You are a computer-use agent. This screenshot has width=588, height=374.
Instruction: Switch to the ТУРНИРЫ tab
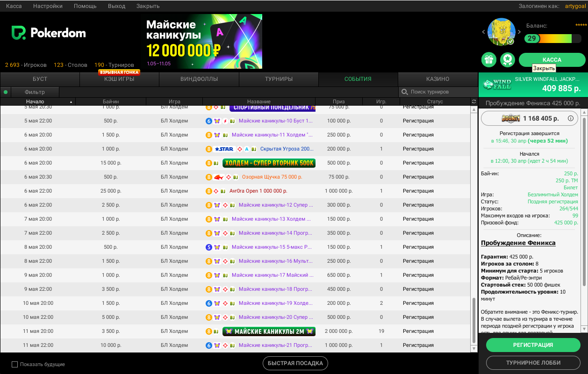[279, 79]
